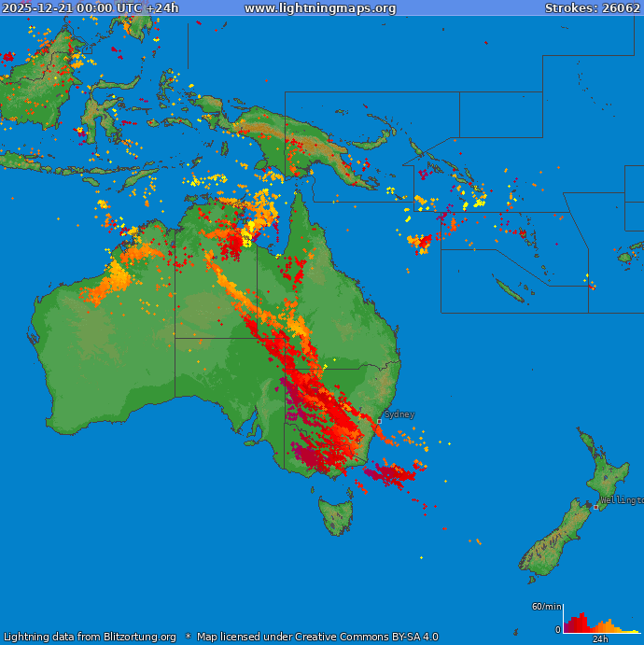Click the Strokes: 26062 counter
The image size is (644, 645).
pyautogui.click(x=592, y=8)
